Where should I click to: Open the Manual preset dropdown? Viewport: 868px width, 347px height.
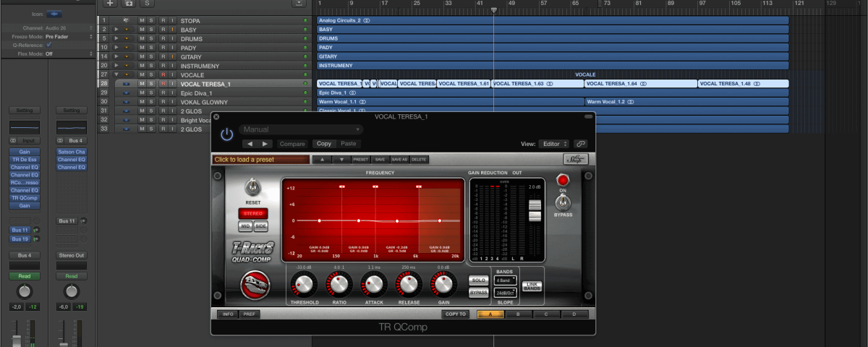(301, 129)
